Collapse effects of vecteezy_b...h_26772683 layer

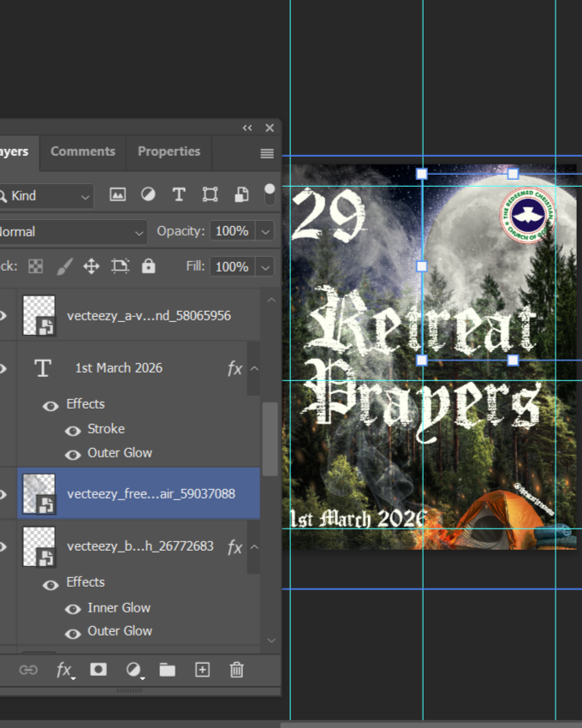click(254, 546)
